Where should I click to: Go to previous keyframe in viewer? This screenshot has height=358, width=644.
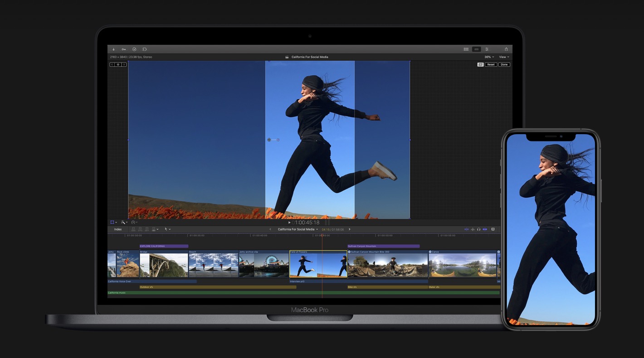(x=112, y=64)
